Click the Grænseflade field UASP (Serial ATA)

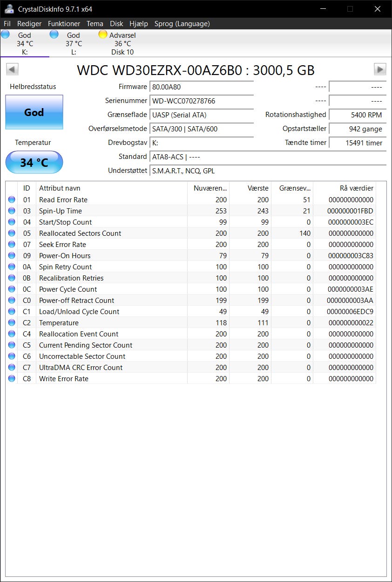tap(202, 115)
